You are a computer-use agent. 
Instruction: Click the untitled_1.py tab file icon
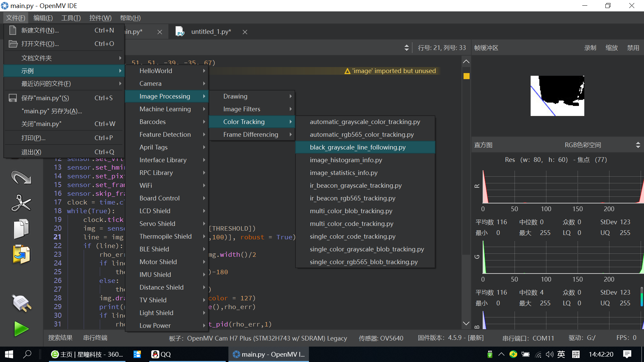tap(180, 32)
